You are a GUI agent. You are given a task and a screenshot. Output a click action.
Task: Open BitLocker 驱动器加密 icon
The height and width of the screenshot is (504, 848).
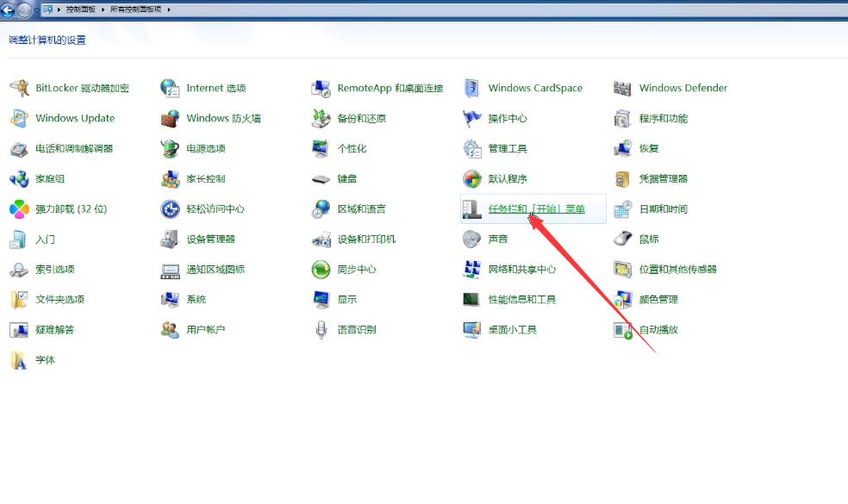click(x=19, y=88)
